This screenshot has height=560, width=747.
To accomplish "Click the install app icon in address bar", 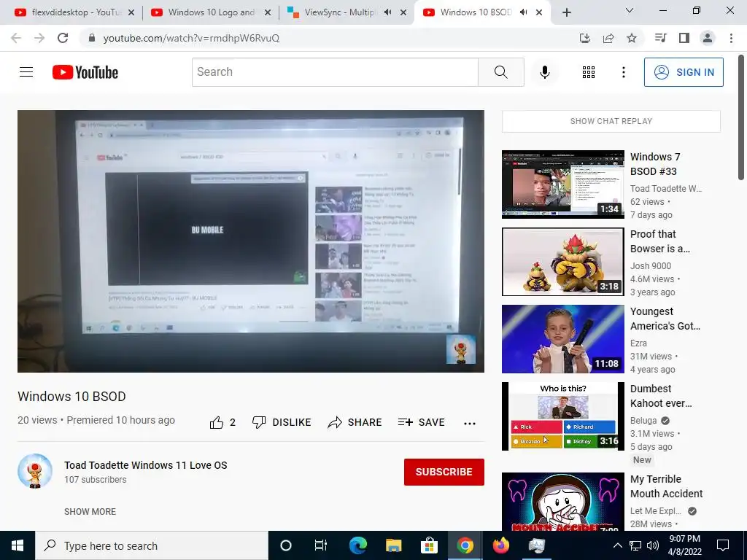I will [x=585, y=38].
